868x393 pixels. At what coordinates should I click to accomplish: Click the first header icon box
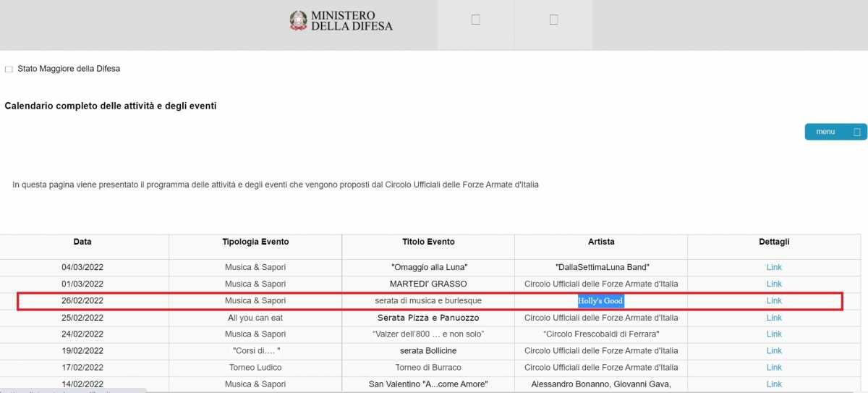[x=475, y=20]
